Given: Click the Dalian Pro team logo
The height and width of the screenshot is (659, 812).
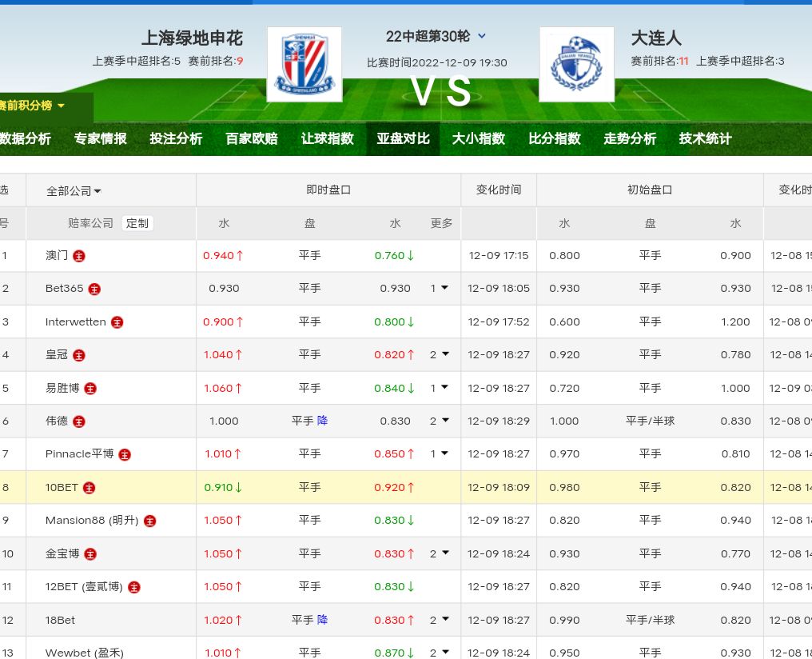Looking at the screenshot, I should click(576, 65).
